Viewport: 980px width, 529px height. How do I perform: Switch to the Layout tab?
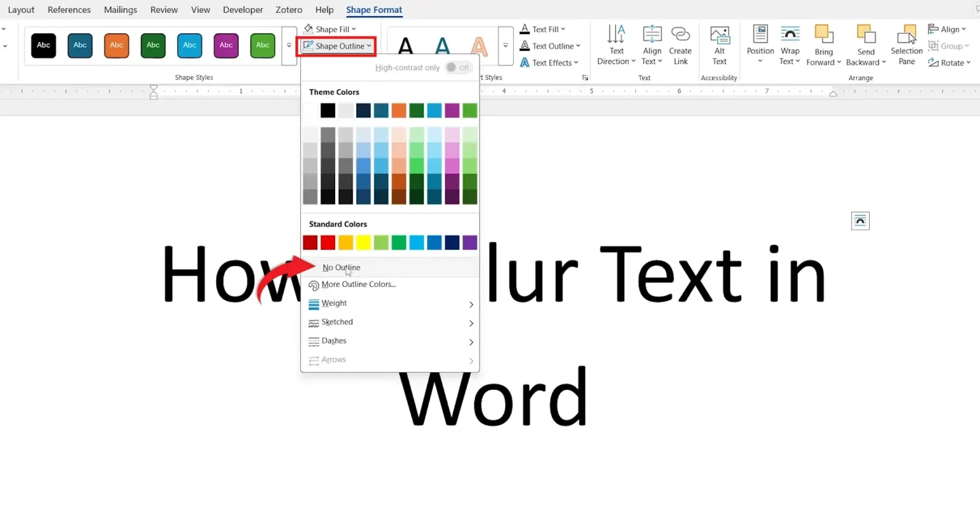pyautogui.click(x=21, y=10)
